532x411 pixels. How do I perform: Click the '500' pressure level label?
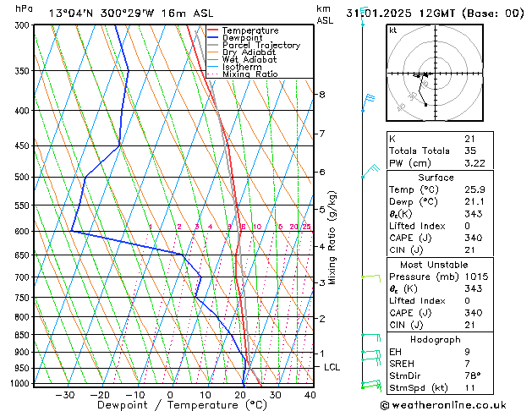pyautogui.click(x=24, y=177)
